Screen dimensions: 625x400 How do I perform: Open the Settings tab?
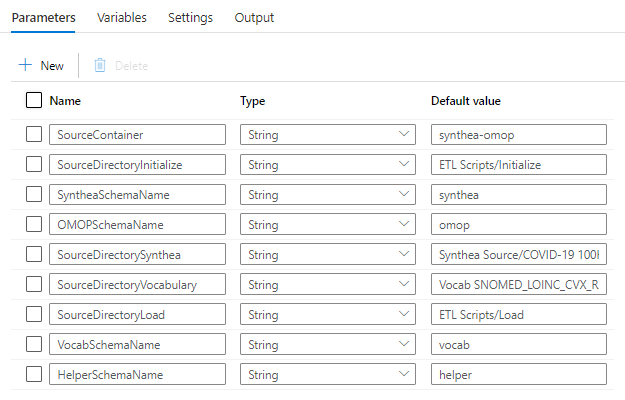pos(190,18)
